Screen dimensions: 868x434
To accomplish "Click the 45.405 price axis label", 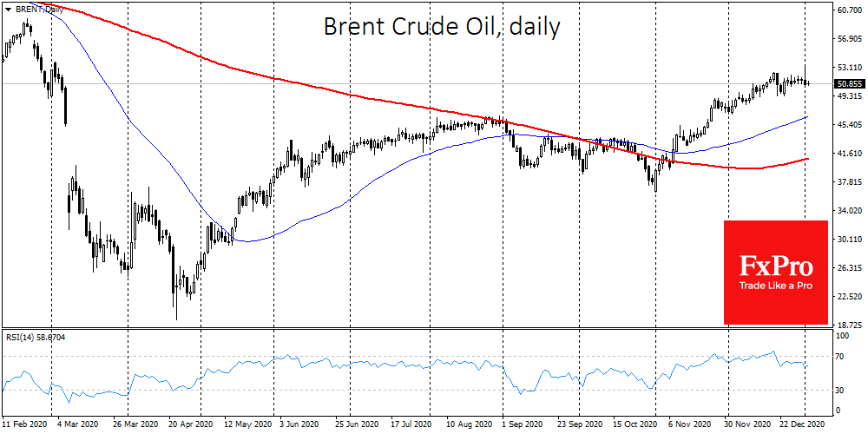I will [x=848, y=124].
